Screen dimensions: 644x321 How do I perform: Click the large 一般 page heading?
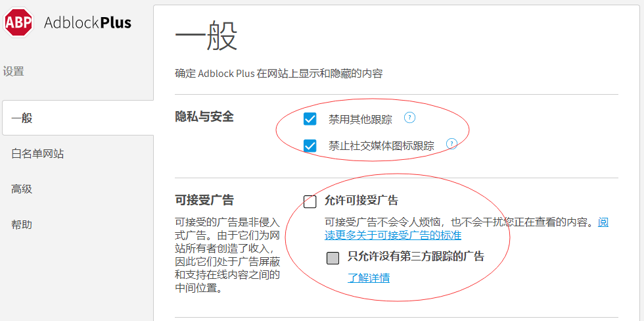pos(206,37)
